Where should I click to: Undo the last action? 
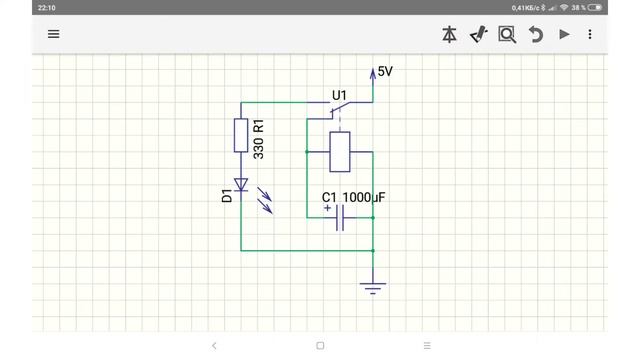(x=536, y=34)
